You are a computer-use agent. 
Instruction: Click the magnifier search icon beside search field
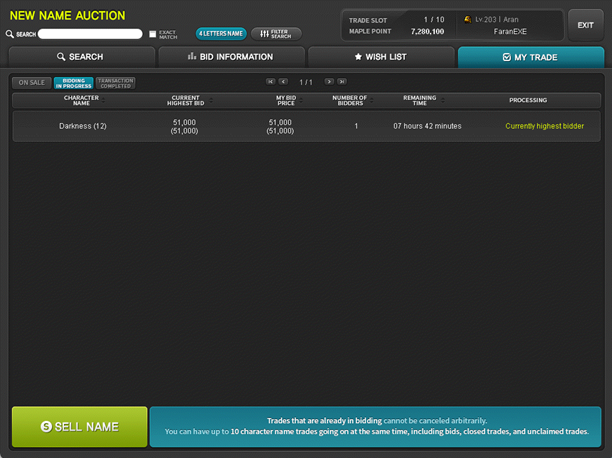[x=10, y=34]
